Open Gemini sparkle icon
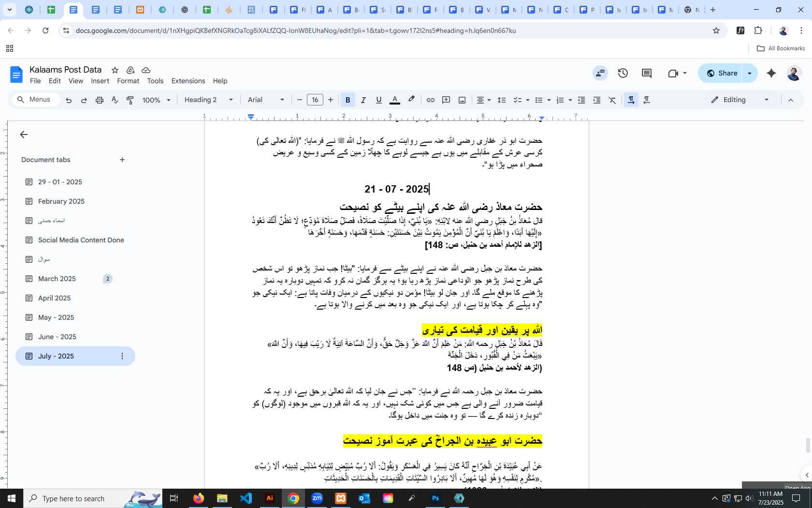Image resolution: width=812 pixels, height=508 pixels. tap(771, 73)
